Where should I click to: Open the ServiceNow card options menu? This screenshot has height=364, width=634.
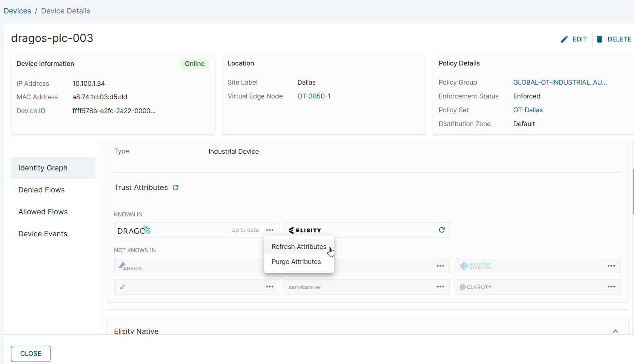pos(440,287)
